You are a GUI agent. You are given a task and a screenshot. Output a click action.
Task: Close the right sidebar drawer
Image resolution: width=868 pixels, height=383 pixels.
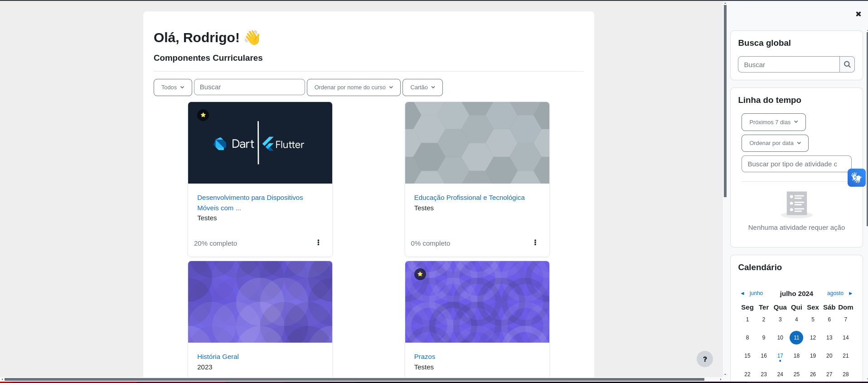pyautogui.click(x=858, y=14)
